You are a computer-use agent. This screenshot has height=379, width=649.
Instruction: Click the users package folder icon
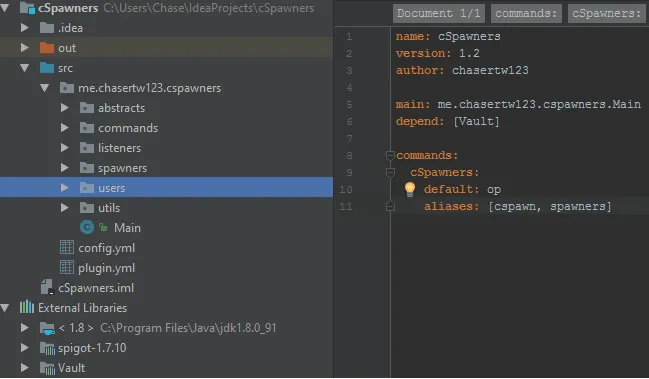(x=87, y=187)
